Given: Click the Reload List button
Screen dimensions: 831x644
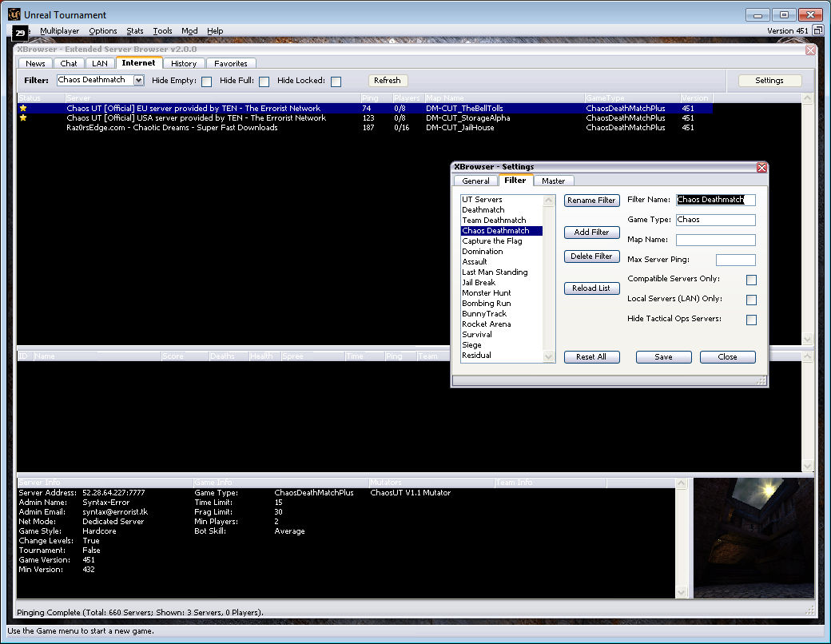Looking at the screenshot, I should click(591, 288).
